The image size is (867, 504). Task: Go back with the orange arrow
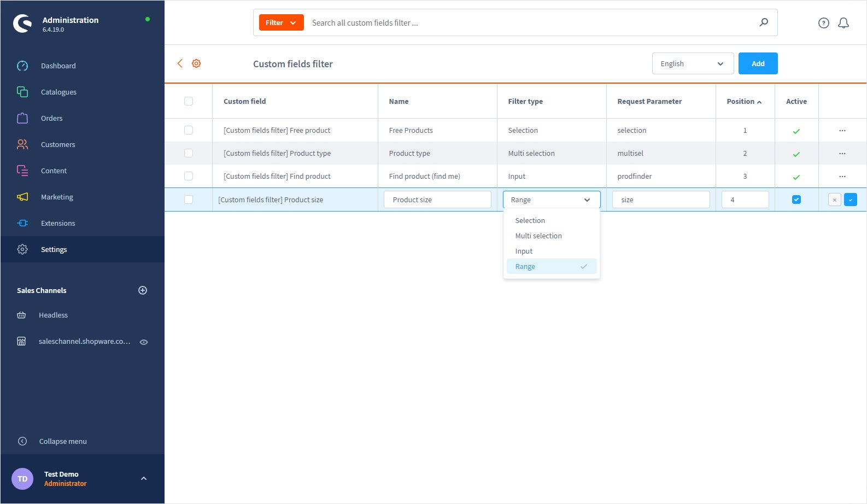pyautogui.click(x=180, y=63)
